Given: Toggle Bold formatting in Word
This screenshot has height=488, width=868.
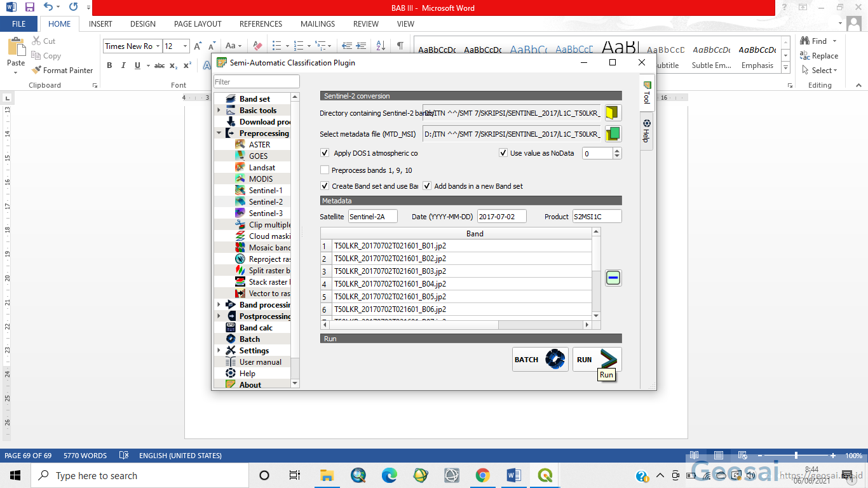Looking at the screenshot, I should click(109, 65).
